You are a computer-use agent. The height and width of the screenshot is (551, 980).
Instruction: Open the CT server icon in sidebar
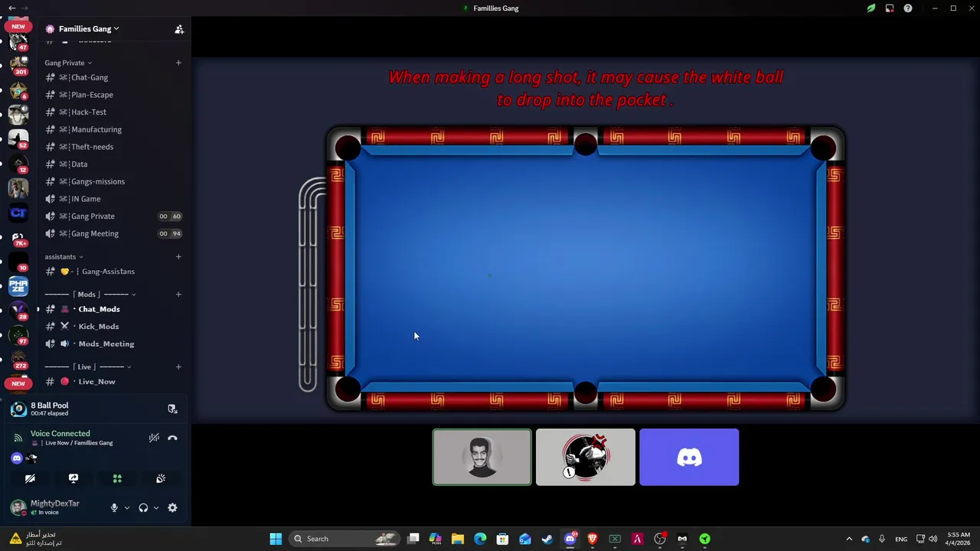click(x=18, y=213)
